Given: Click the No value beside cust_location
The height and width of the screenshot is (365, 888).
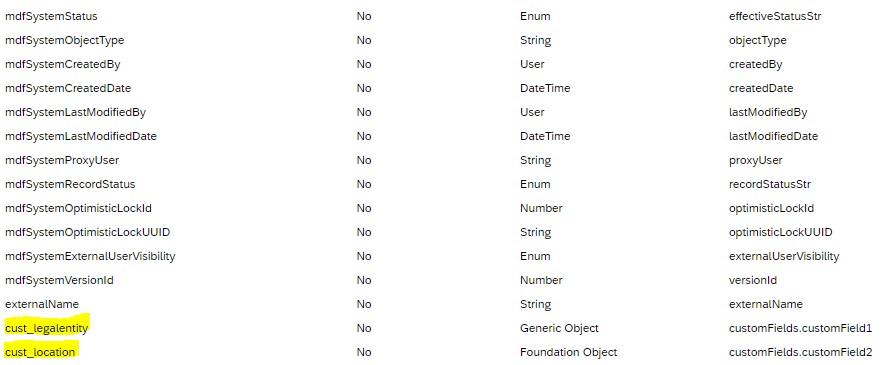Looking at the screenshot, I should (x=364, y=352).
